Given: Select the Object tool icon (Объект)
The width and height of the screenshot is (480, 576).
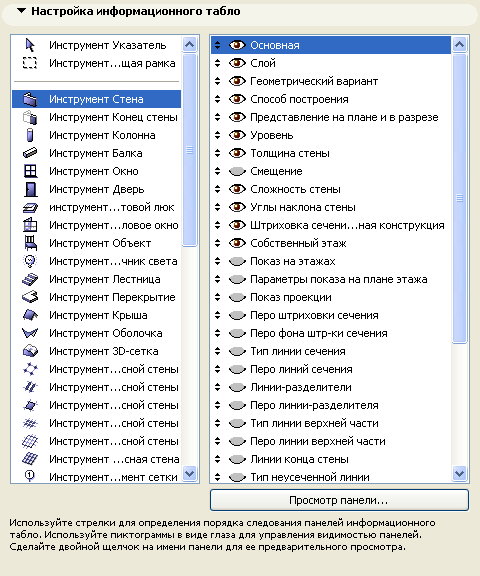Looking at the screenshot, I should 30,243.
